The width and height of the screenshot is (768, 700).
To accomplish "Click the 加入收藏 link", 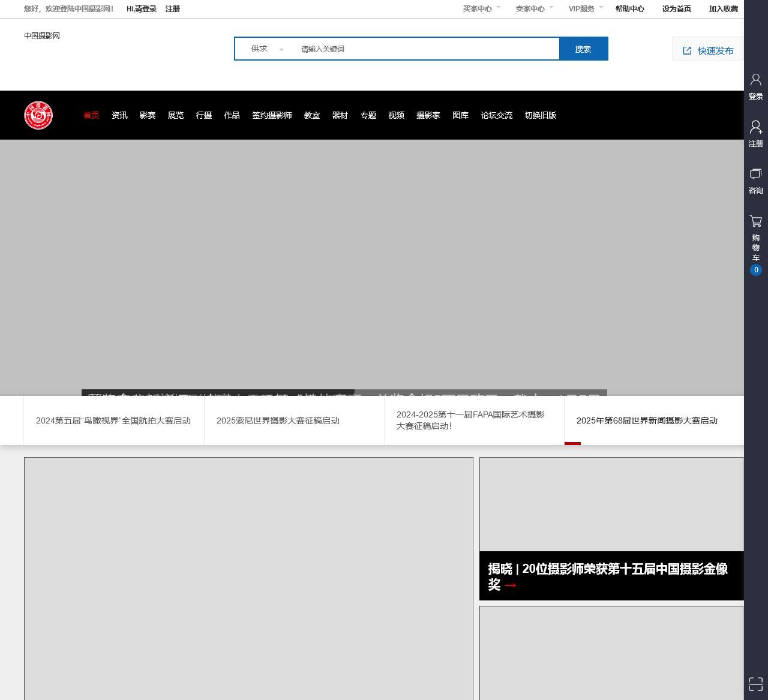I will click(x=724, y=9).
